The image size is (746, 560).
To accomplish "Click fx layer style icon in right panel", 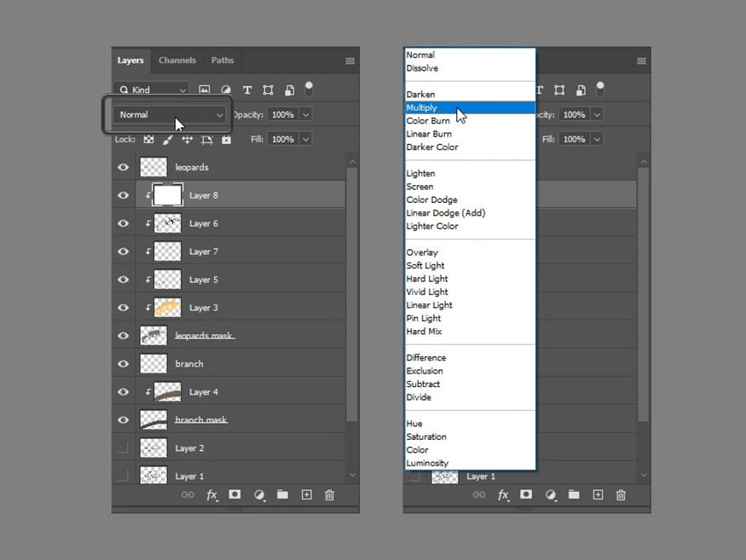I will point(503,495).
